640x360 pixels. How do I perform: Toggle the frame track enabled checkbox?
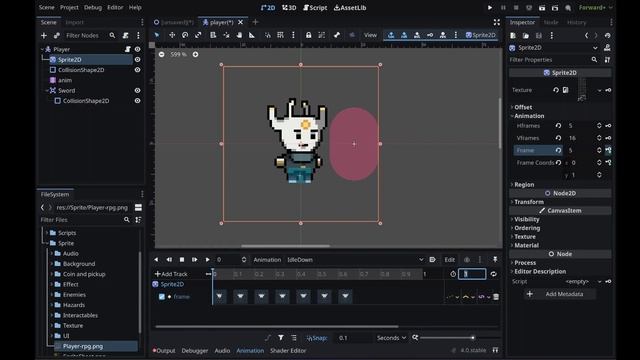pyautogui.click(x=162, y=297)
